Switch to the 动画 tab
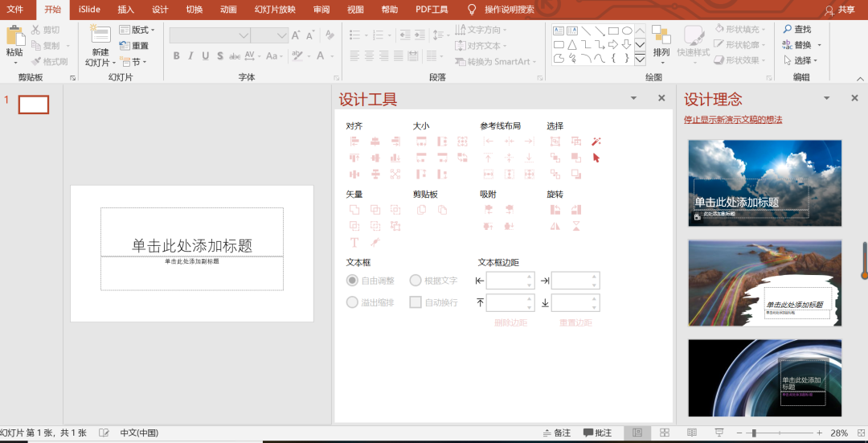The image size is (868, 443). point(228,10)
